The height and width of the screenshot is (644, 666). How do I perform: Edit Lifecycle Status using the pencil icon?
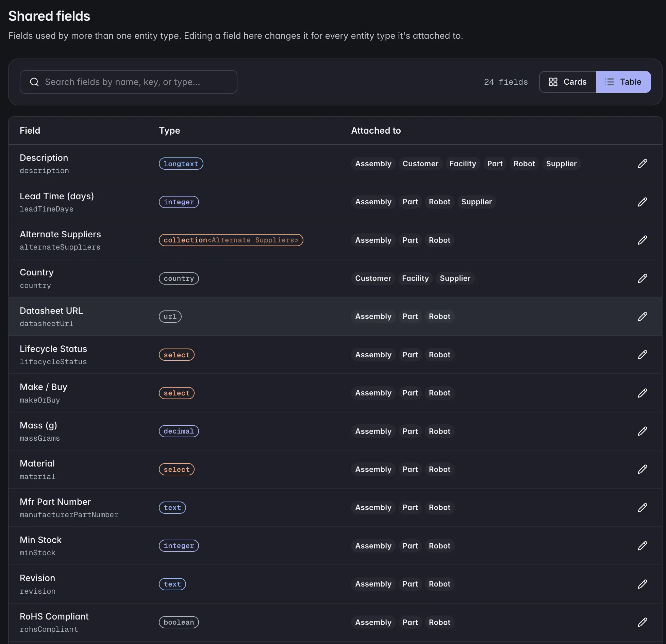642,355
